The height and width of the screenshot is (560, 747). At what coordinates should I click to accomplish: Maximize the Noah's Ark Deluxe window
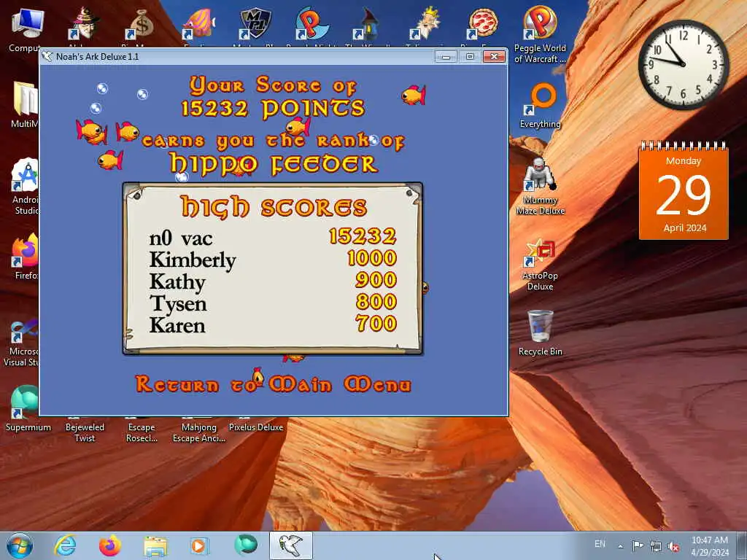pyautogui.click(x=471, y=57)
